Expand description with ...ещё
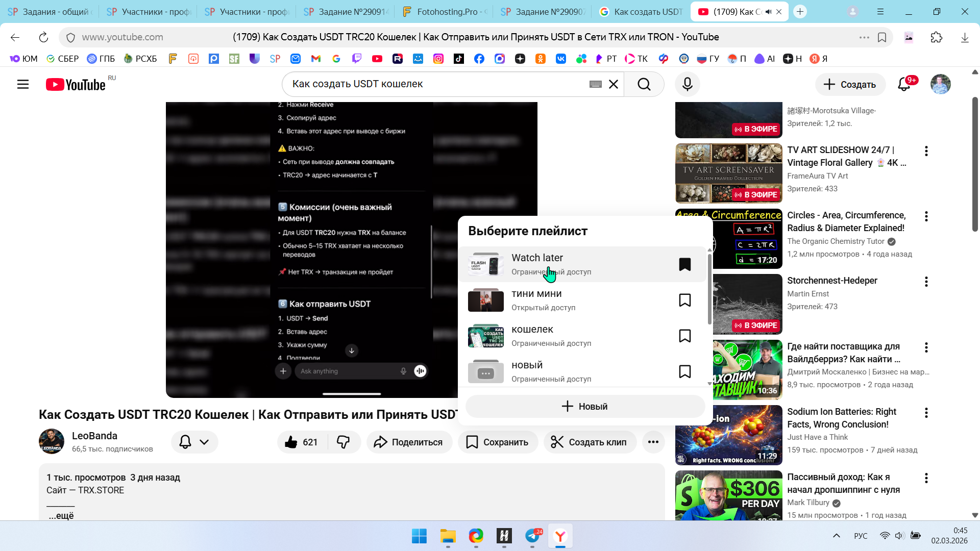This screenshot has width=980, height=551. [61, 515]
